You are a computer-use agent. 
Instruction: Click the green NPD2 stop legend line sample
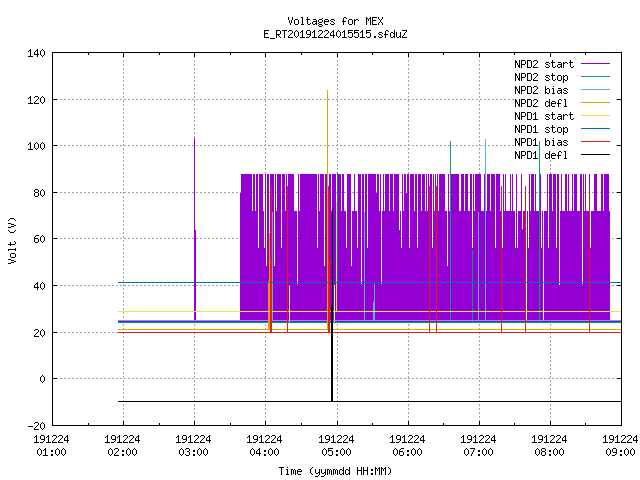point(595,76)
